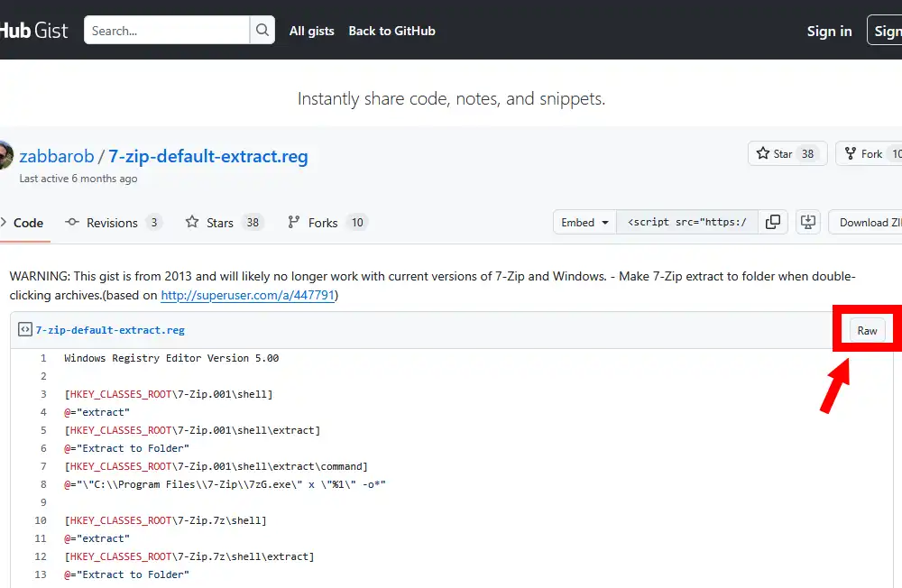Click the star count 38
Viewport: 902px width, 588px height.
[x=807, y=153]
